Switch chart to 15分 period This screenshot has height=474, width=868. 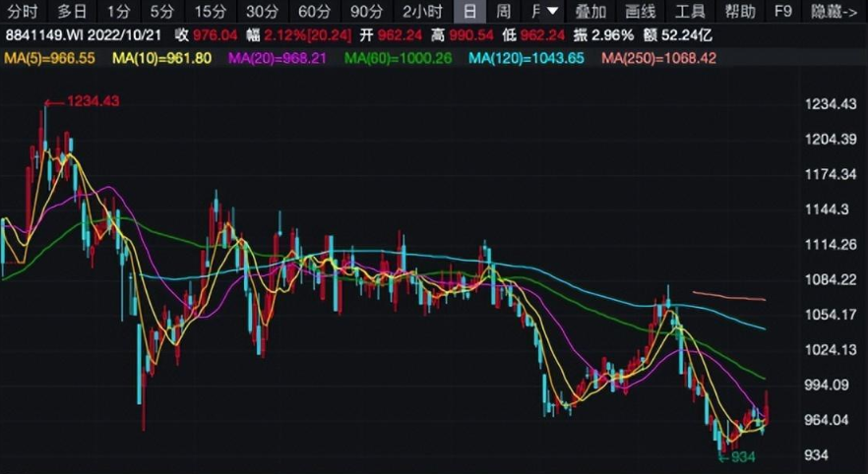coord(210,12)
